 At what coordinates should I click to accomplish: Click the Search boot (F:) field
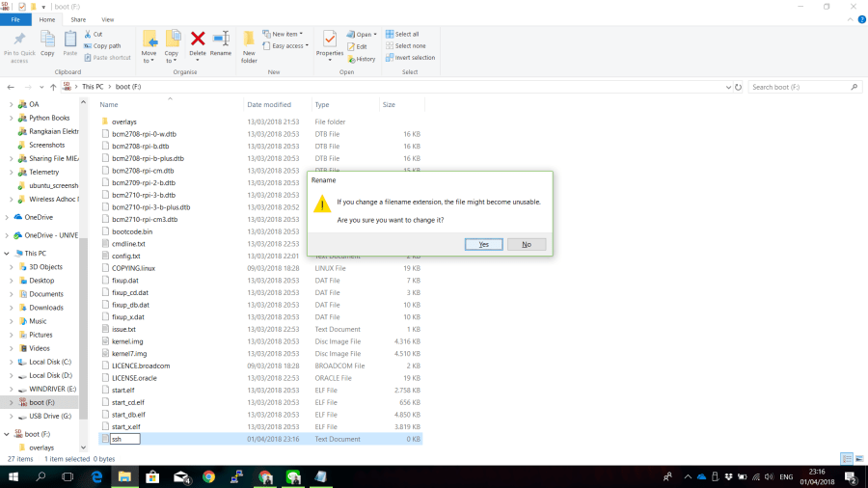(x=800, y=87)
